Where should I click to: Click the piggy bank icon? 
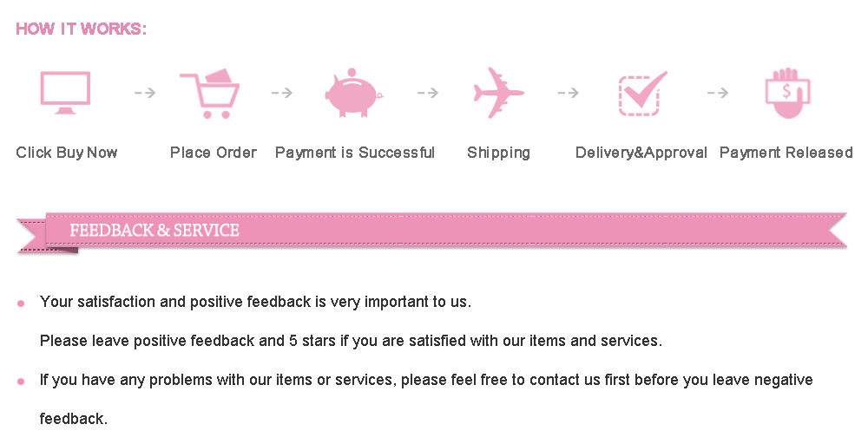pos(353,93)
